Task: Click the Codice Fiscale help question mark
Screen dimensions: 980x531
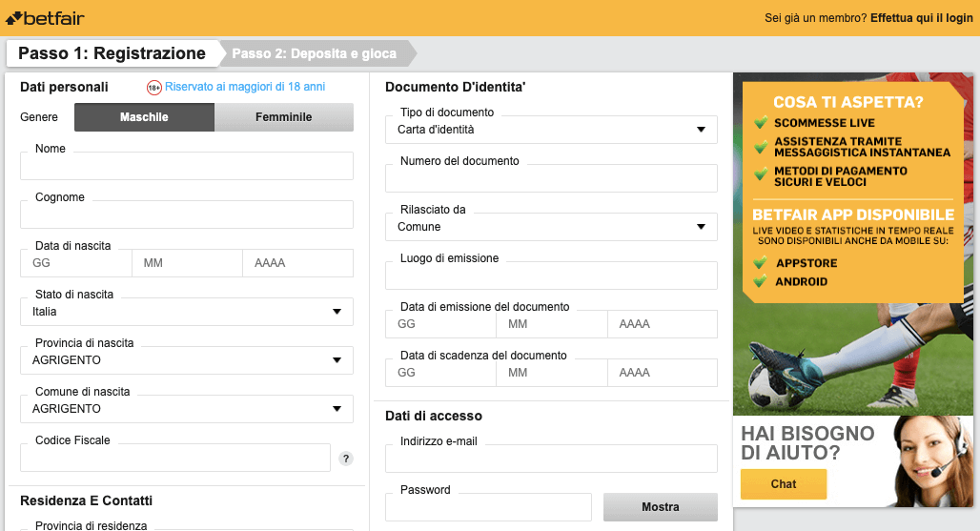Action: [346, 459]
